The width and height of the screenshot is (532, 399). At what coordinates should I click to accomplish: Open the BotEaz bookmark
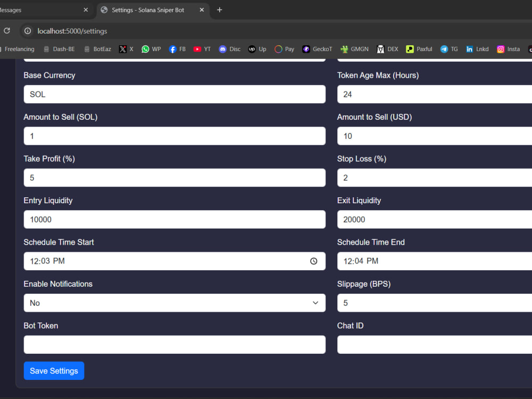click(x=98, y=49)
